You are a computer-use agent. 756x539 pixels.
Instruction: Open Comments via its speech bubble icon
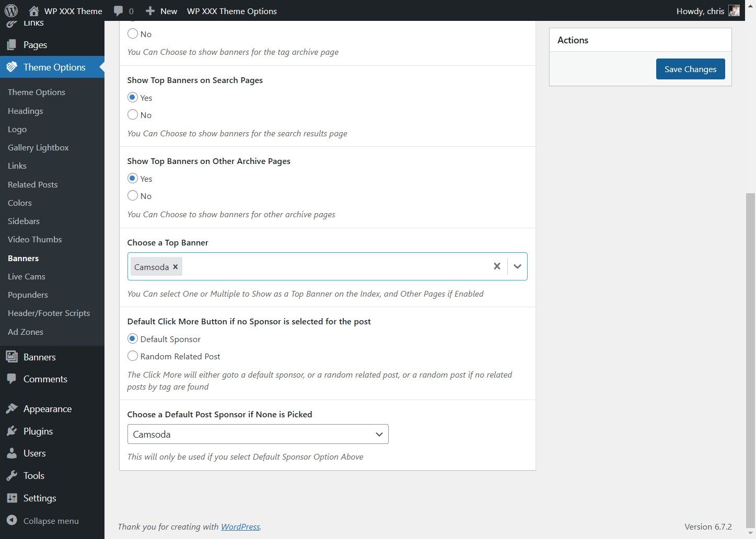[x=11, y=379]
